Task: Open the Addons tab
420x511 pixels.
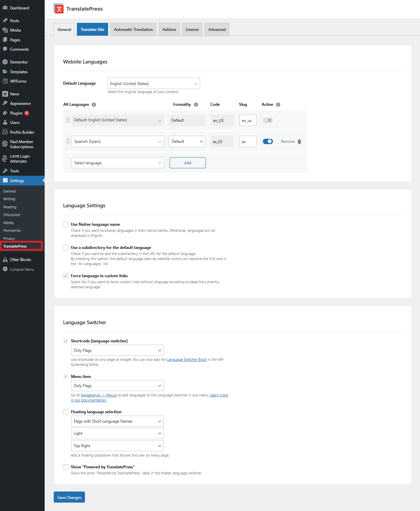Action: (x=169, y=30)
